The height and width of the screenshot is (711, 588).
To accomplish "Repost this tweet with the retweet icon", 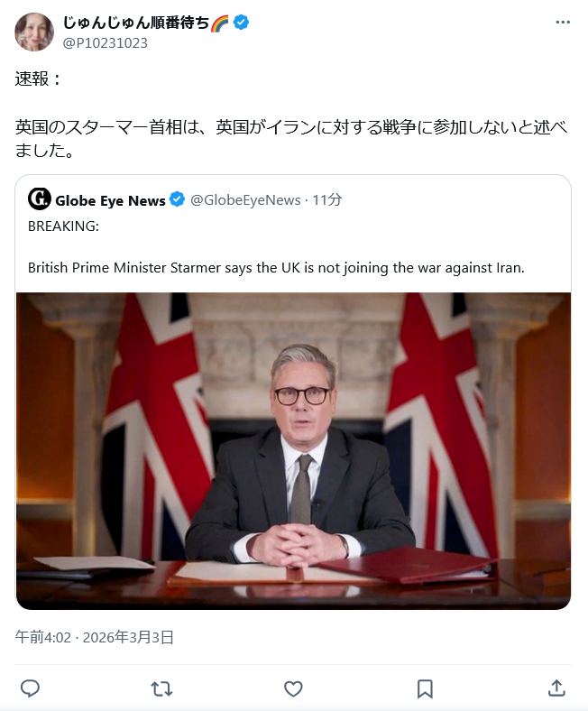I will point(161,688).
